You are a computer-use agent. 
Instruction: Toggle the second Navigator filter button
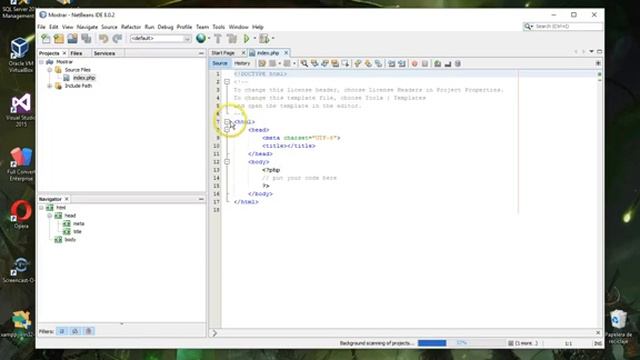coord(75,331)
